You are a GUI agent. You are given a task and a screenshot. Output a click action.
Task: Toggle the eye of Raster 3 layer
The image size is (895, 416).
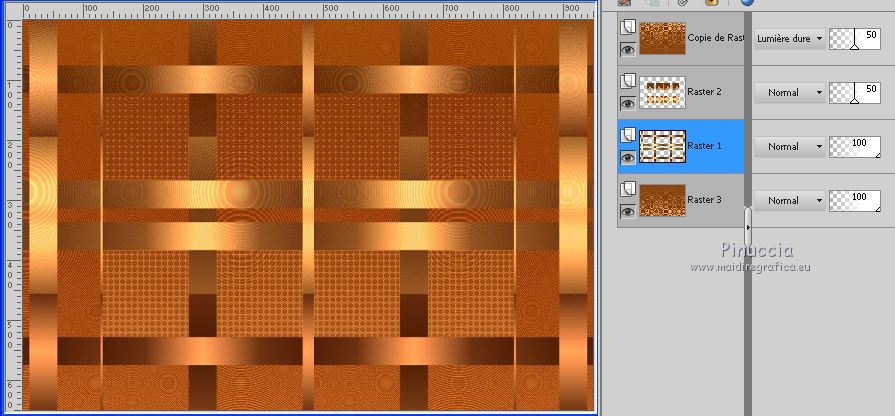pos(628,212)
